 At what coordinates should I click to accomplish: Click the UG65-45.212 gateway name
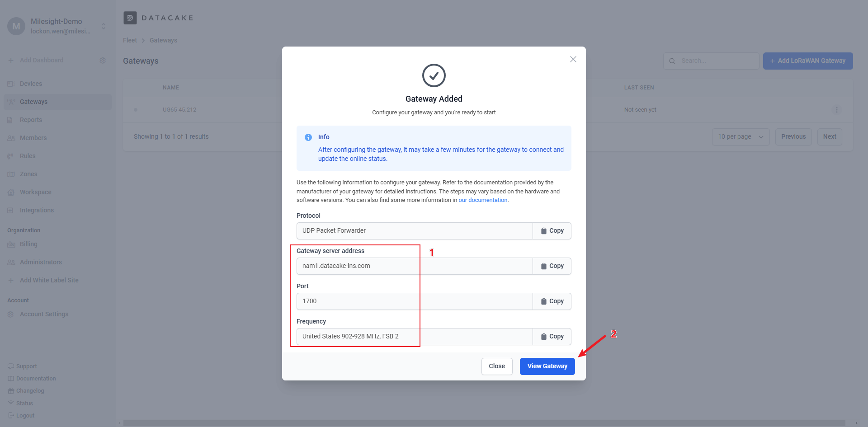(x=179, y=110)
